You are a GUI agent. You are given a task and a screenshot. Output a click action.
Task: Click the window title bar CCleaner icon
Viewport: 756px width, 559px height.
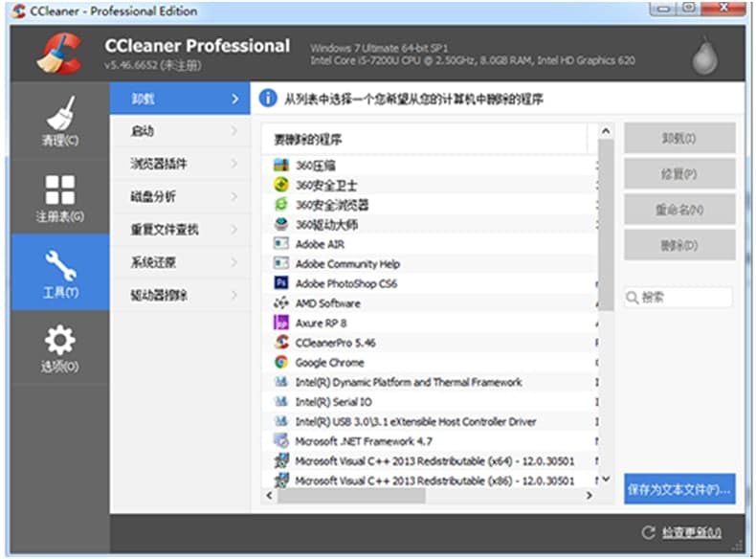coord(19,11)
